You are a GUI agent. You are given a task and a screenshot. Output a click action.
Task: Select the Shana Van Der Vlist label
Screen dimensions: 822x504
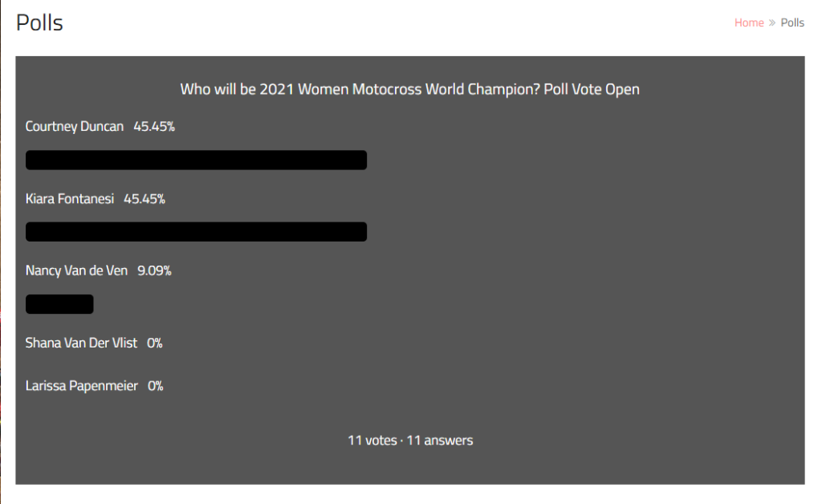[81, 343]
